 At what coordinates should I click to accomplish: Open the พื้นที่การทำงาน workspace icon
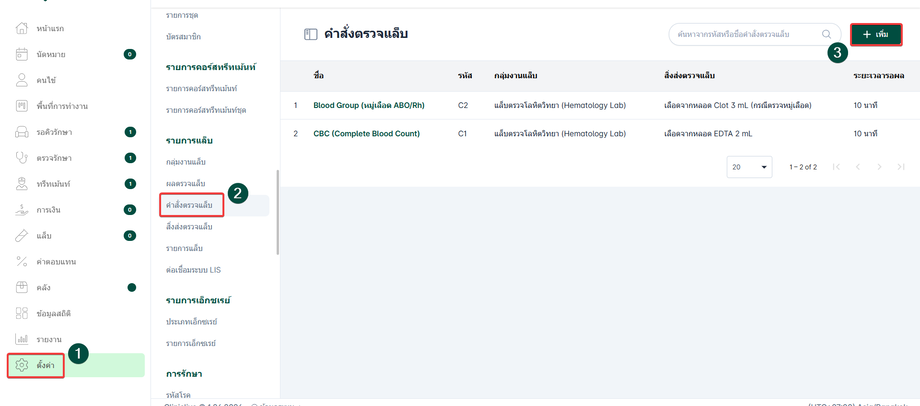coord(22,106)
